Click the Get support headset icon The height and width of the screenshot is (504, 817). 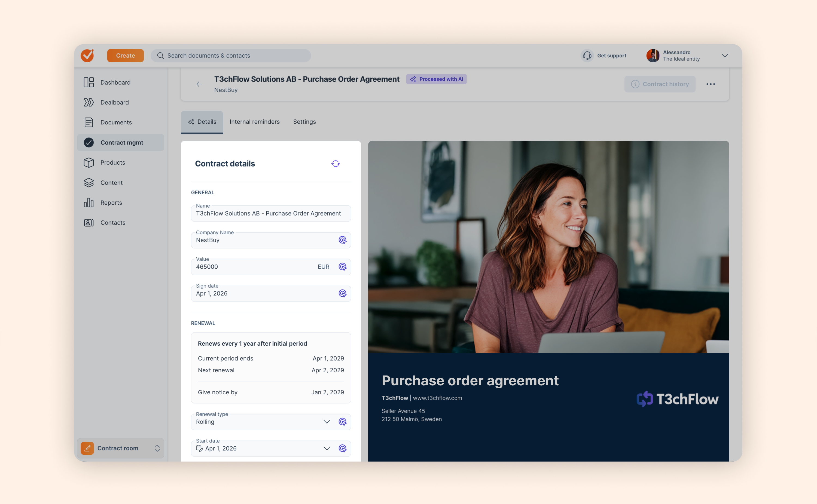(x=587, y=55)
